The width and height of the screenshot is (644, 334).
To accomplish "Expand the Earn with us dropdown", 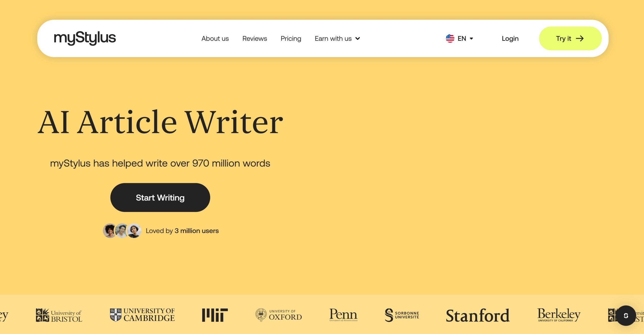I will [337, 38].
